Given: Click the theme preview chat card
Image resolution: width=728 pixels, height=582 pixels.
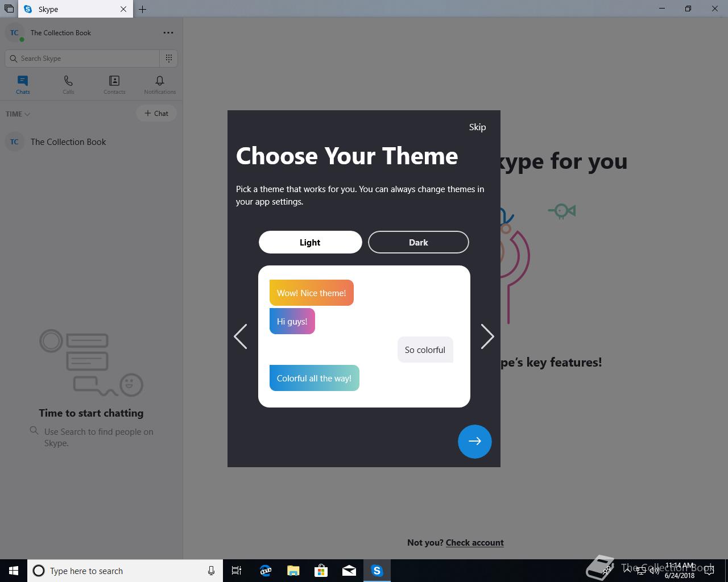Looking at the screenshot, I should tap(364, 336).
